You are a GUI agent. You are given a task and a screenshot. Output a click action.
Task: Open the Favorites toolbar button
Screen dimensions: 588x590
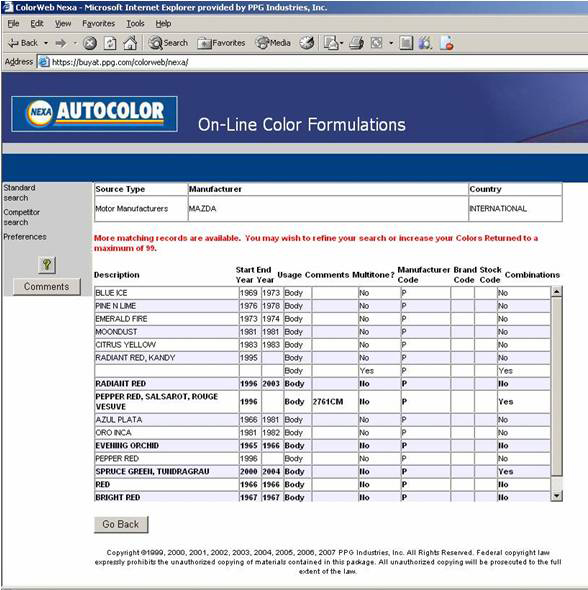point(221,43)
